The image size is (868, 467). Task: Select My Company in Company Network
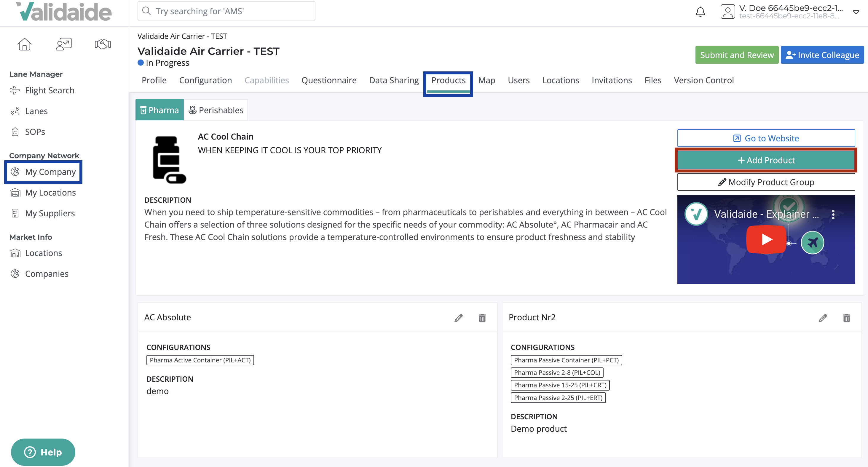tap(50, 172)
